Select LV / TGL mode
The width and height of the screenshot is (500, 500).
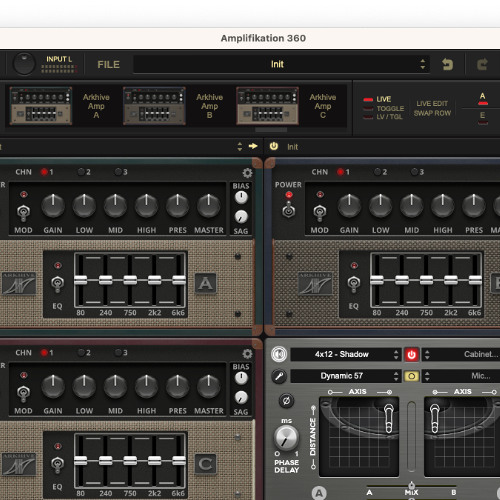coord(383,117)
